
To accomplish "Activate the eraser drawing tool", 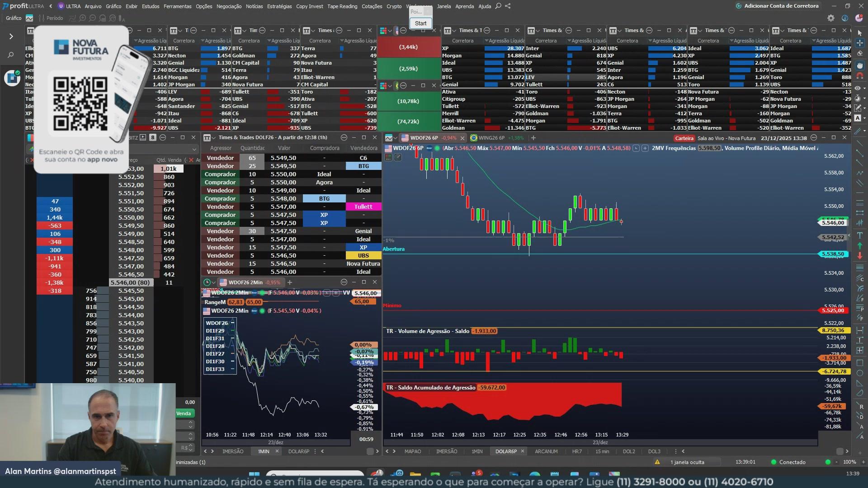I will [x=859, y=53].
